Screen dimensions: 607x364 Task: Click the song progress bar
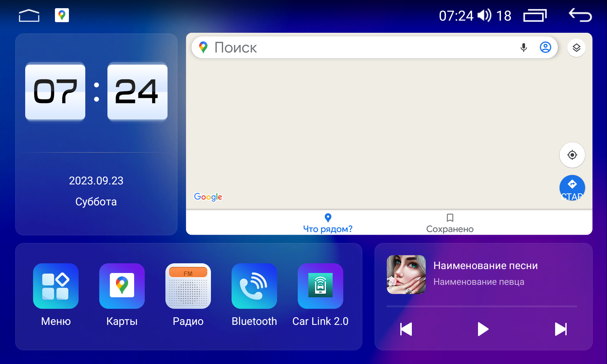click(482, 306)
